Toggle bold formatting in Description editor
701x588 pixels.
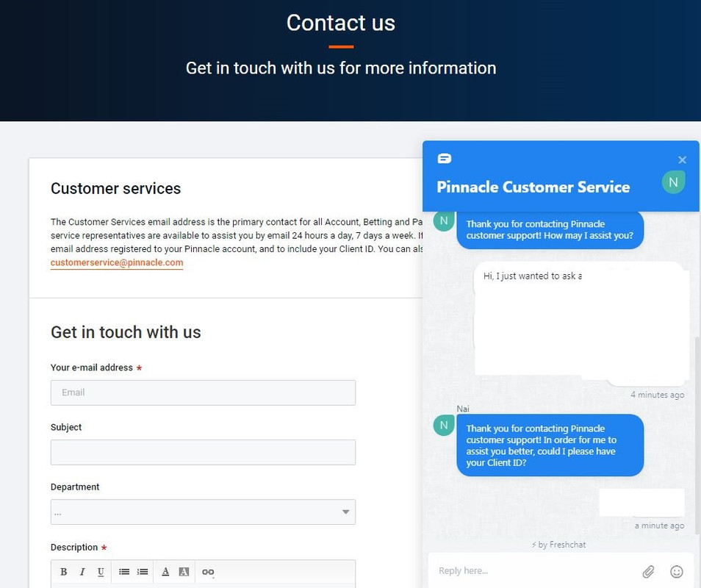pos(63,572)
